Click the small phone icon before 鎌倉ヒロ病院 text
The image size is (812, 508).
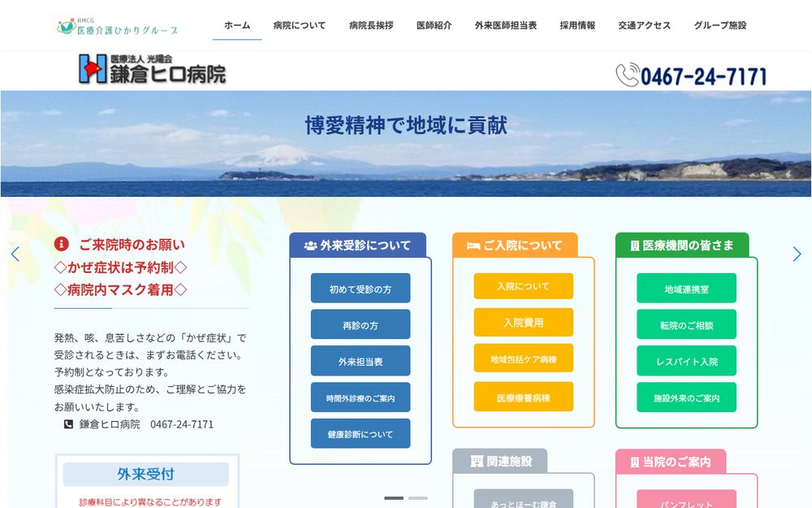tap(68, 424)
